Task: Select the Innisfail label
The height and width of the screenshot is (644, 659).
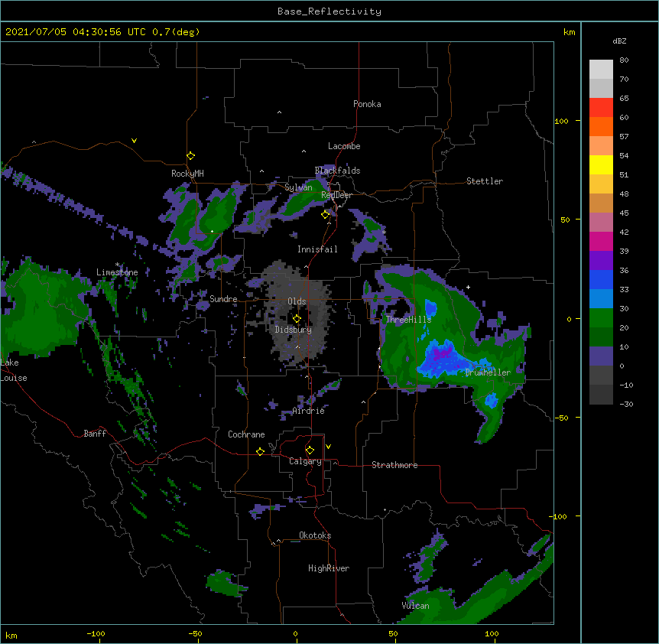Action: click(317, 249)
